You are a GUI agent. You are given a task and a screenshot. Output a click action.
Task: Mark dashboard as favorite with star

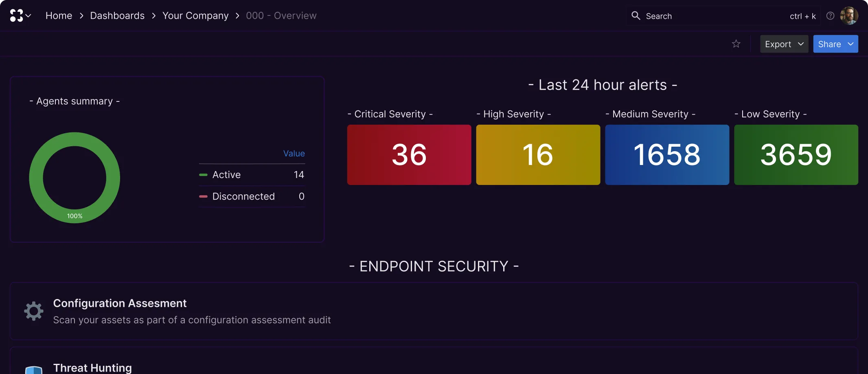(736, 44)
